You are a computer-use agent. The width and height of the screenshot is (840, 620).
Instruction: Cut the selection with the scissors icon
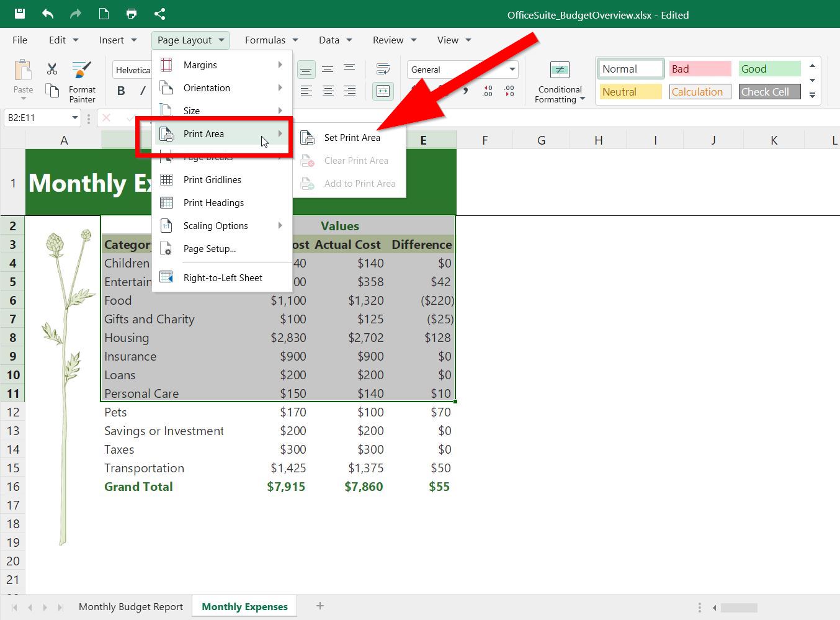pyautogui.click(x=51, y=68)
